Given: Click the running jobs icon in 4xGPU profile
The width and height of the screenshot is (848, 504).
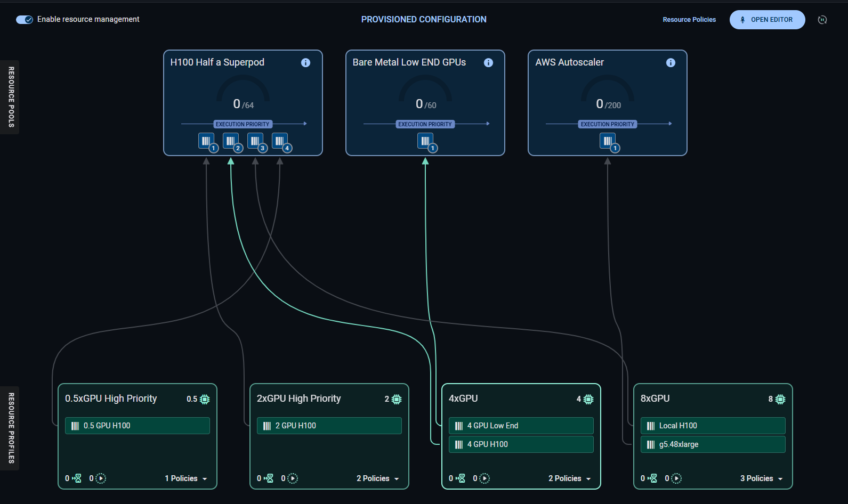Looking at the screenshot, I should coord(484,478).
